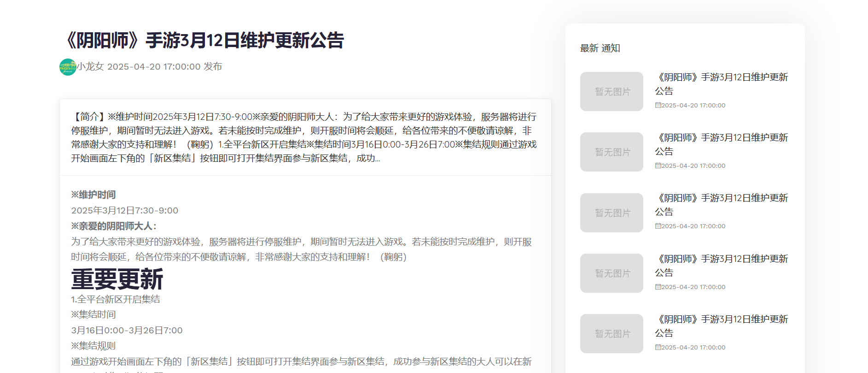Open the first 暂无图片 thumbnail in 最新通知
The image size is (868, 373).
612,91
